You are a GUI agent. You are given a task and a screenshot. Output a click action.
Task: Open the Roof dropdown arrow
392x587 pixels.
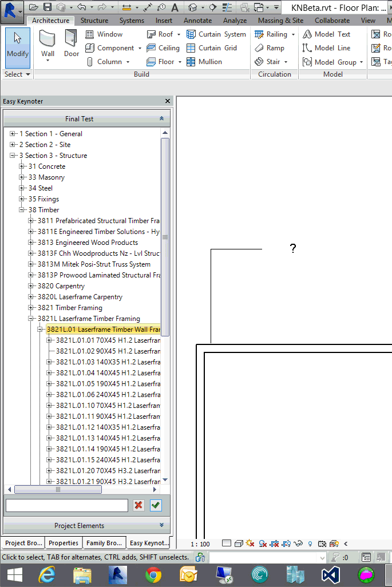tap(179, 34)
